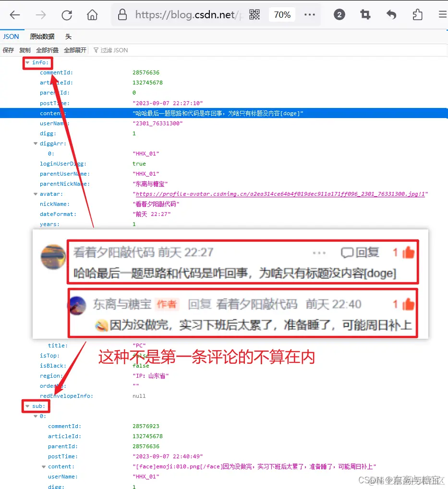Open the 头 headers tab
The image size is (448, 489).
68,36
